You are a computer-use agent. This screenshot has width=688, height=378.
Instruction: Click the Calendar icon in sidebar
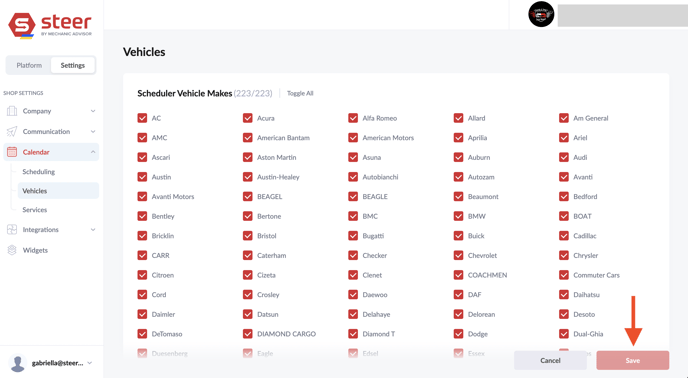[x=12, y=152]
